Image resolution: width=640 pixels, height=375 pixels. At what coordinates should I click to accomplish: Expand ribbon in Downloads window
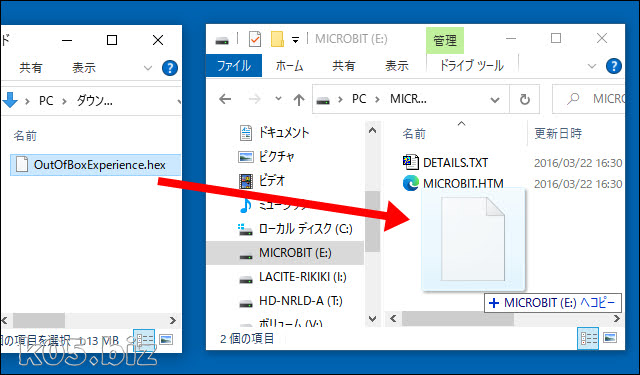[148, 68]
